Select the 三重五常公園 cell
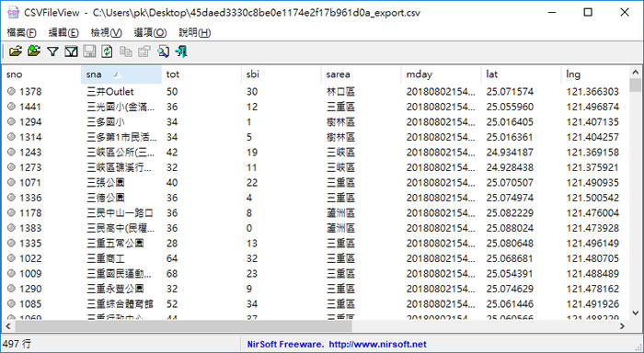644x353 pixels. (115, 243)
